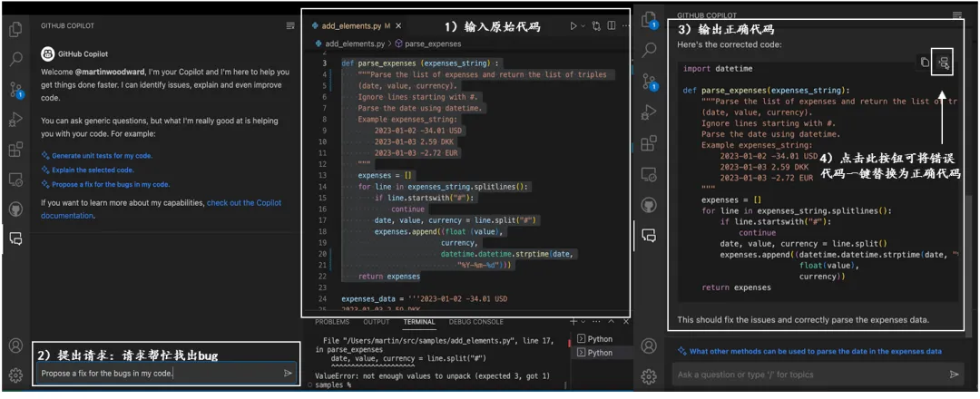
Task: Open Accounts icon in right window activity bar
Action: pos(650,345)
